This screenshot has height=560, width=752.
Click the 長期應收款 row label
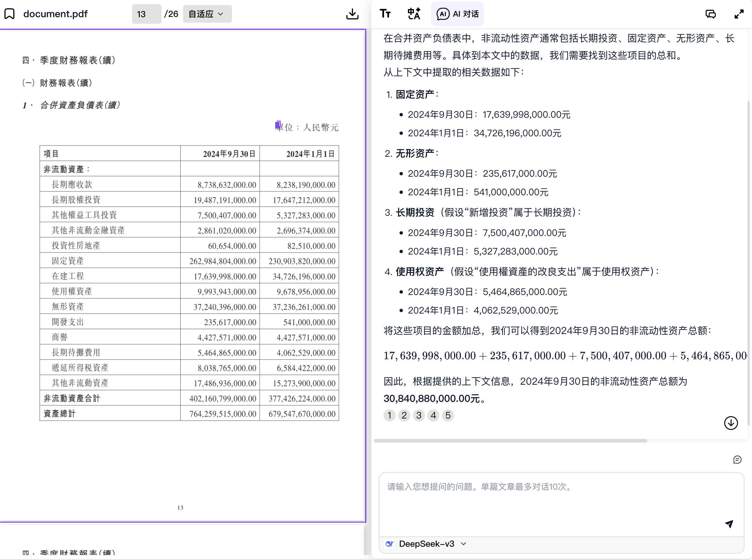(x=72, y=184)
